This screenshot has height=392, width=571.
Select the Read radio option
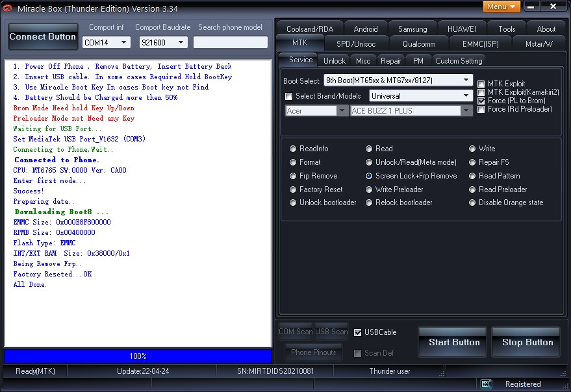tap(369, 149)
